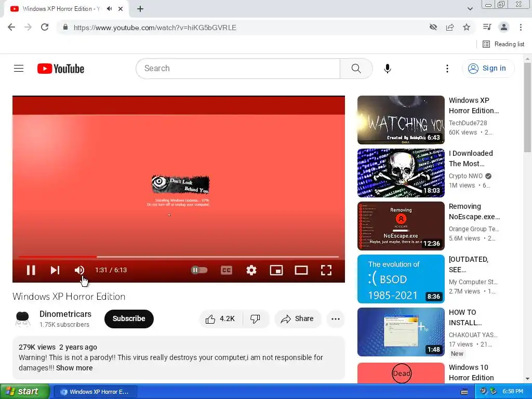Viewport: 532px width, 399px height.
Task: Toggle the autoplay switch
Action: tap(199, 270)
